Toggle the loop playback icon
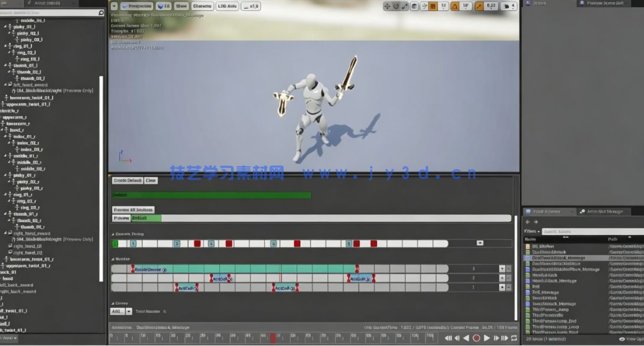This screenshot has height=346, width=644. click(514, 338)
